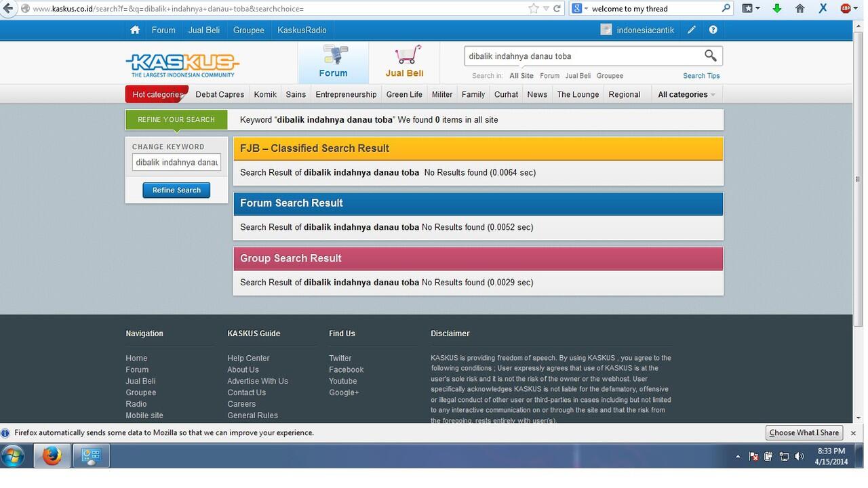Screen dimensions: 868x488
Task: Open the Entrepreneurship category
Action: point(346,94)
